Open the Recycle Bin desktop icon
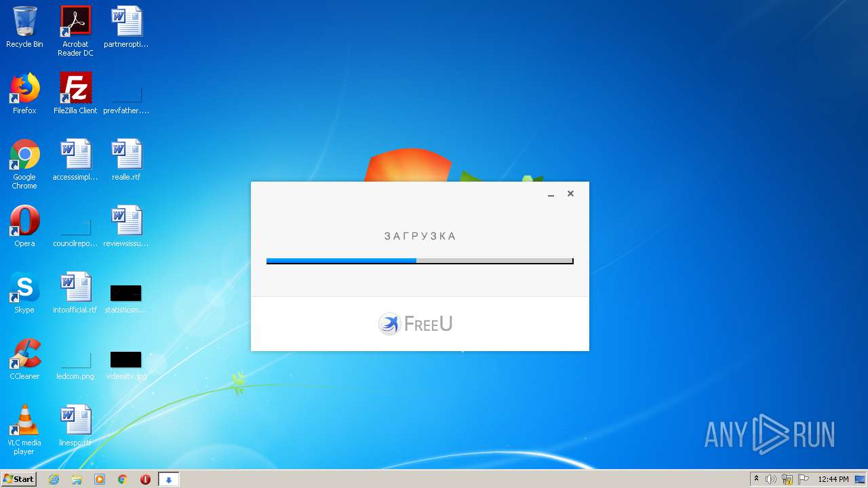This screenshot has height=488, width=868. point(24,28)
